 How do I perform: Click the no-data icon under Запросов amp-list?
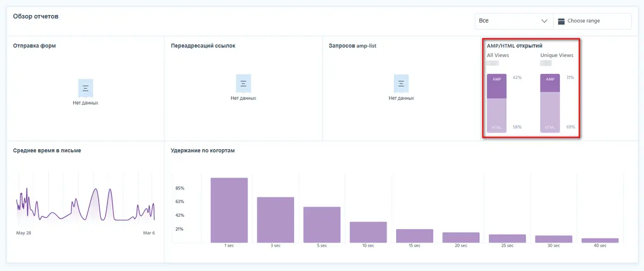(x=401, y=83)
